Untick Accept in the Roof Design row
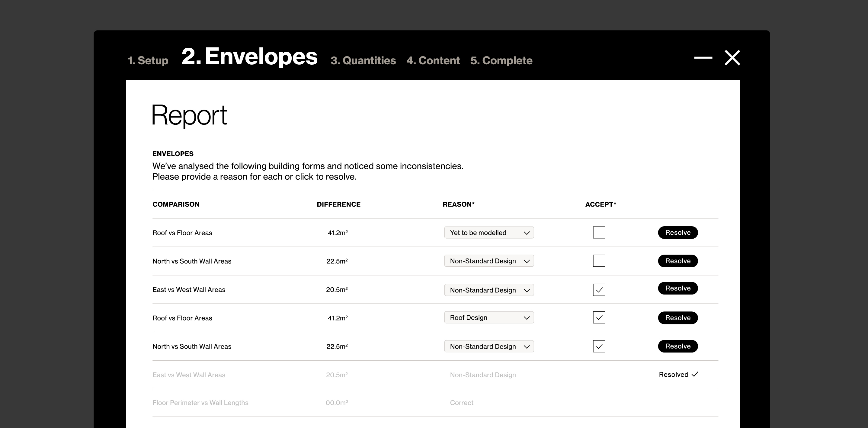 coord(599,317)
